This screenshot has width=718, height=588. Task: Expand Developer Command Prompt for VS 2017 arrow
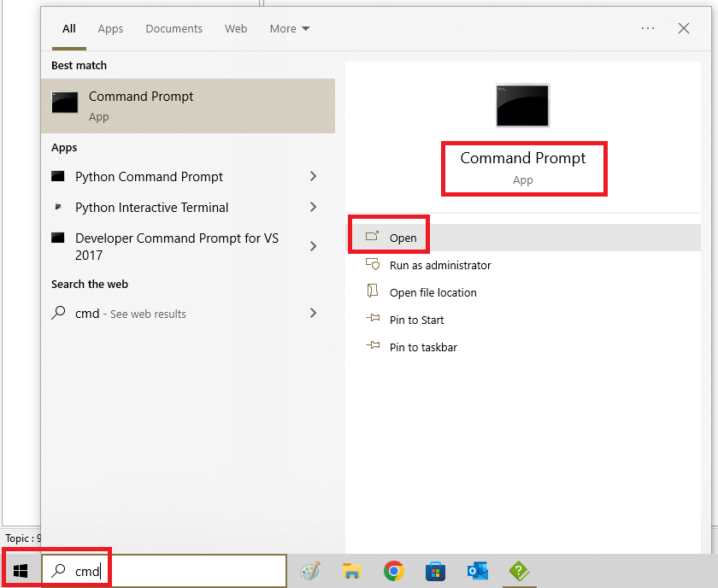pos(313,246)
